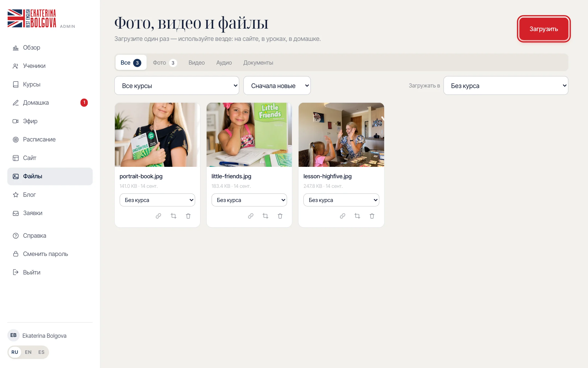588x368 pixels.
Task: Click Выйти to log out
Action: pyautogui.click(x=50, y=273)
